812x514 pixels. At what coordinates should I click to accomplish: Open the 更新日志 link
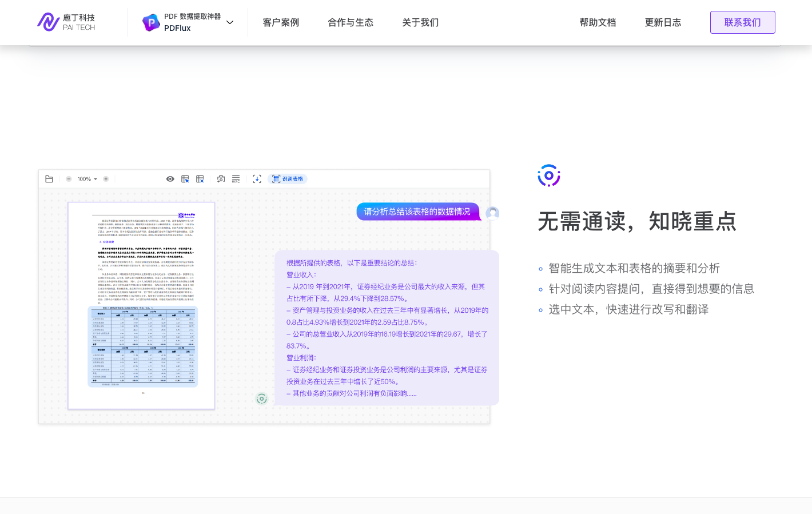(x=663, y=22)
